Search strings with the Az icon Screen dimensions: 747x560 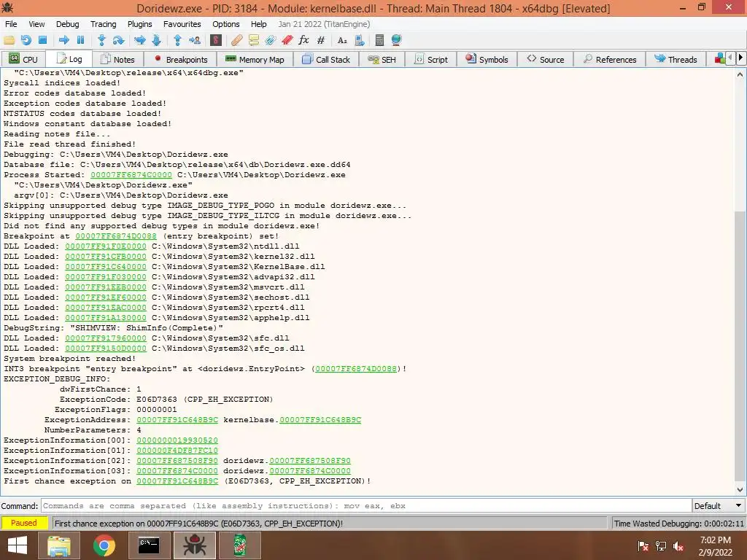point(342,41)
